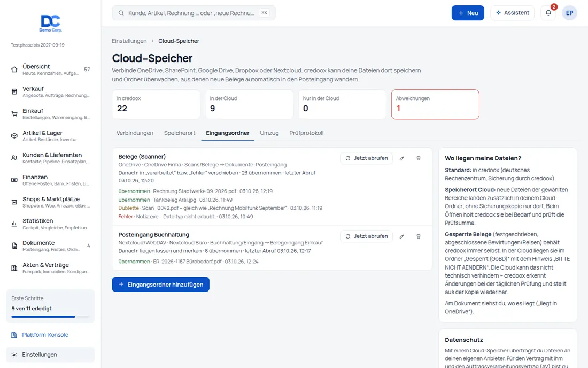588x368 pixels.
Task: Click the notification count badge 2
Action: [554, 7]
